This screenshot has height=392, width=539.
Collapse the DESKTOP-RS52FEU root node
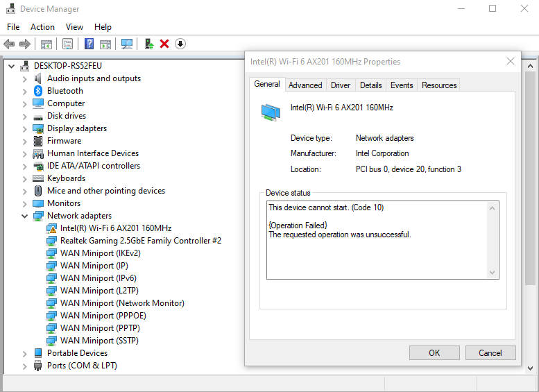click(x=11, y=66)
